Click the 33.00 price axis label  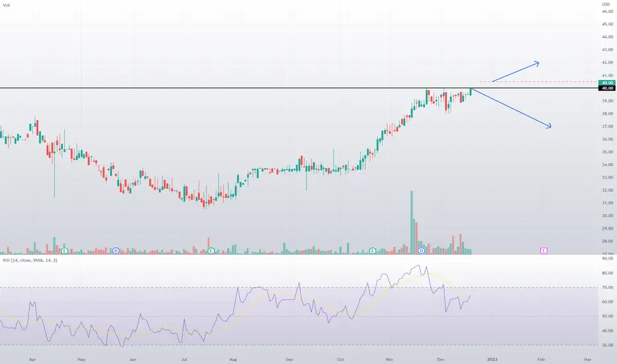607,177
